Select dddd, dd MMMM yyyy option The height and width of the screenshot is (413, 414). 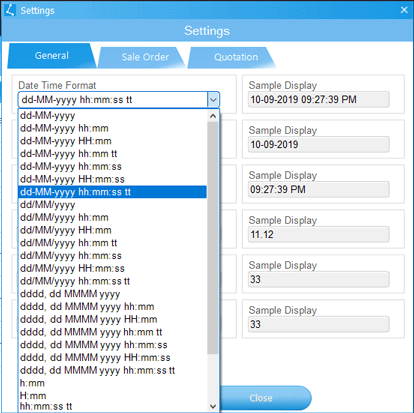pos(112,294)
